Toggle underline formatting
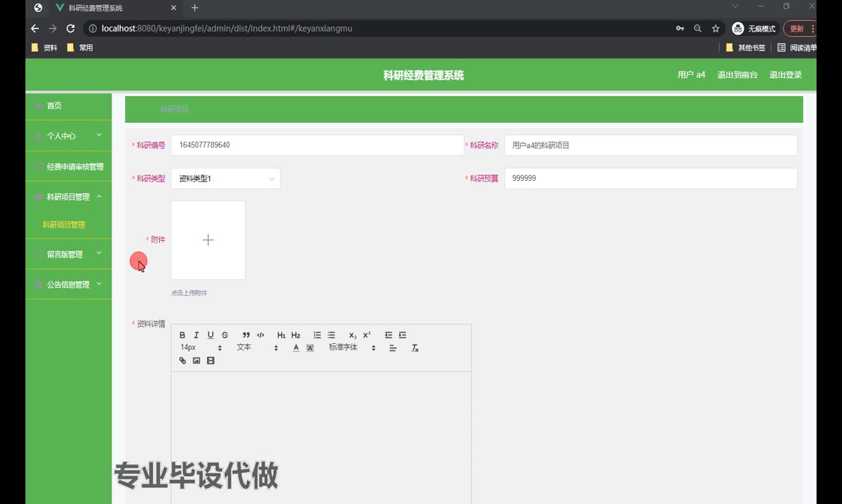 [x=210, y=335]
